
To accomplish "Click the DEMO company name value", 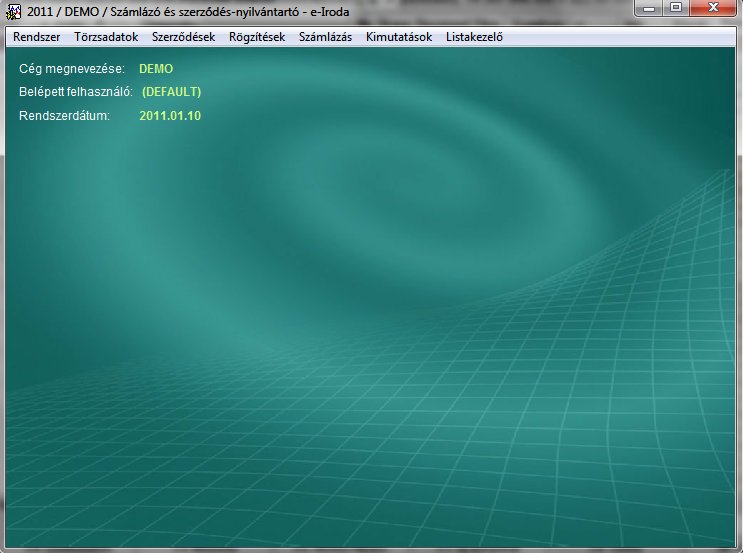I will [x=156, y=69].
